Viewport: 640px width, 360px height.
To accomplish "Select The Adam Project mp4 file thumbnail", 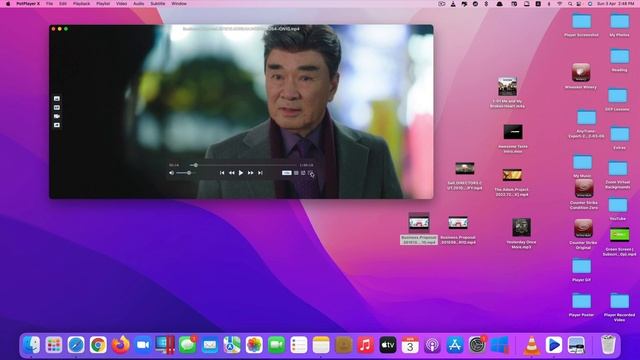I will click(512, 175).
